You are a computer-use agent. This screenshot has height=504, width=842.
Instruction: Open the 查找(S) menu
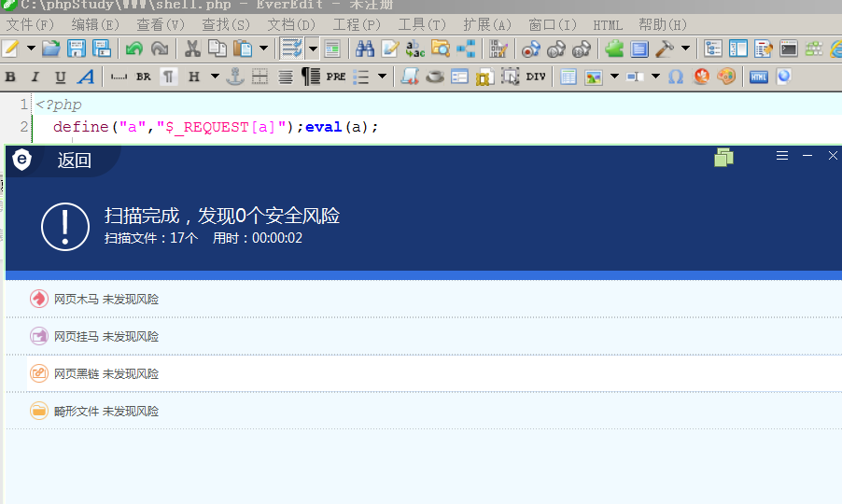pos(226,24)
